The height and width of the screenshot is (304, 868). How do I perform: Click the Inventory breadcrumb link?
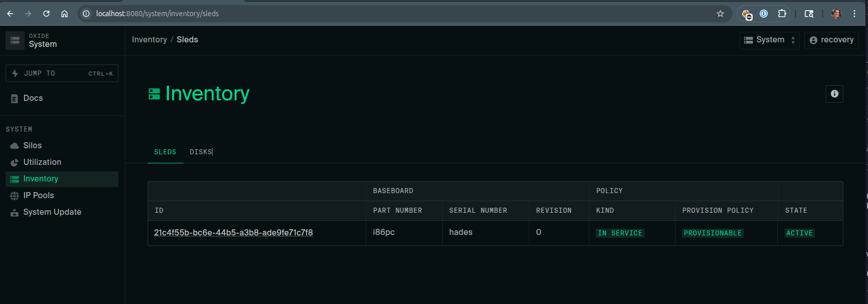149,40
